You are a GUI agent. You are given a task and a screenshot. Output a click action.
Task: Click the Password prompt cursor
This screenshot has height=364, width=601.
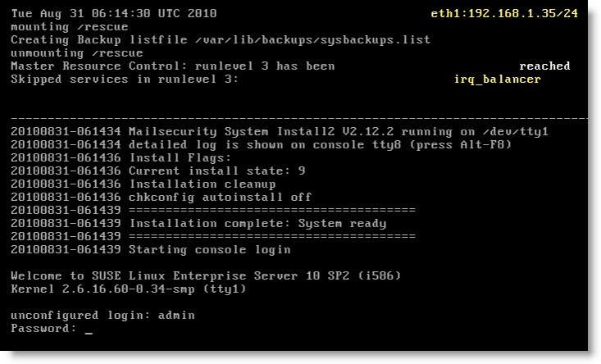point(89,330)
